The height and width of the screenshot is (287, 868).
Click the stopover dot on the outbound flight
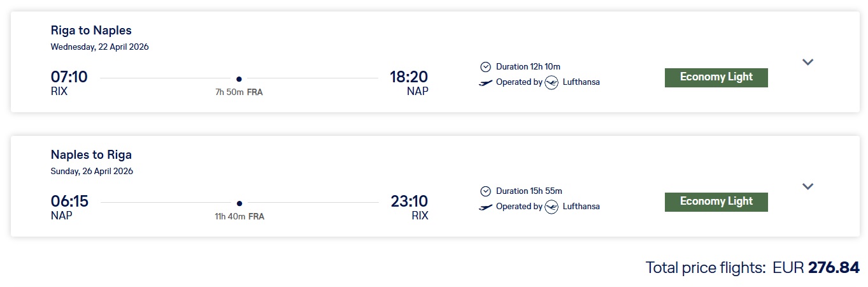coord(239,79)
